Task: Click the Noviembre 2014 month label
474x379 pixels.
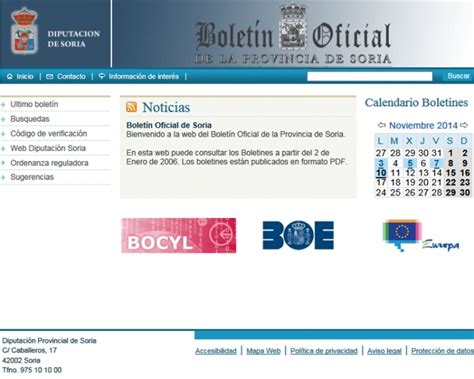Action: point(423,126)
